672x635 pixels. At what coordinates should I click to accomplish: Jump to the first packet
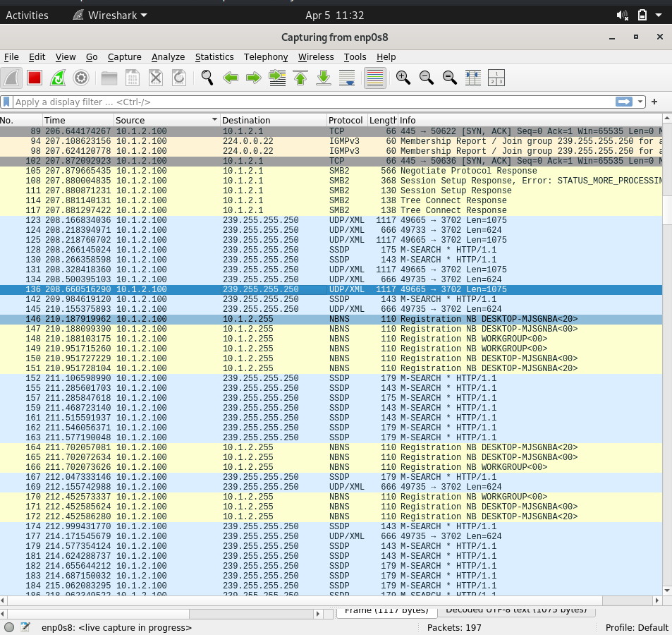300,78
